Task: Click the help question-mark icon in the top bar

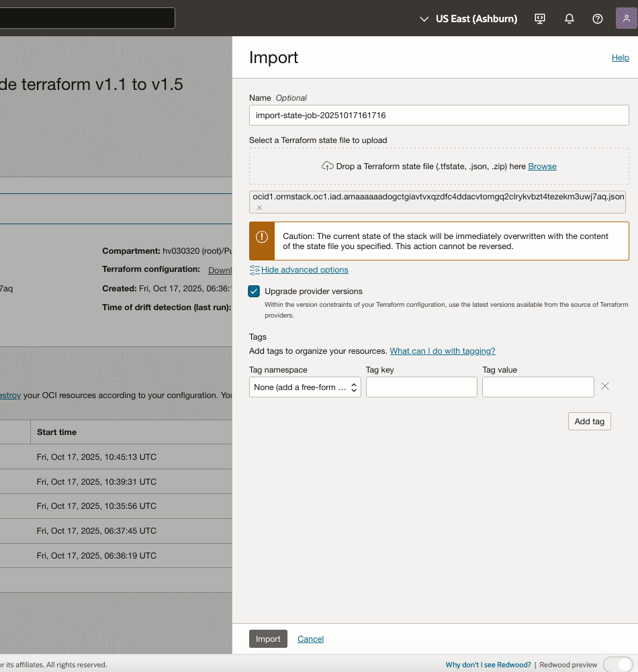Action: (x=597, y=18)
